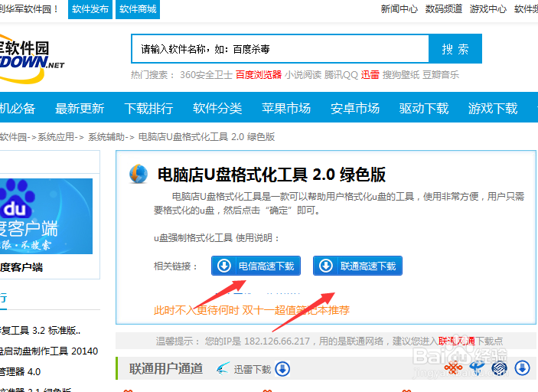Click the red 联通网通 download point link
Image resolution: width=538 pixels, height=392 pixels.
457,341
